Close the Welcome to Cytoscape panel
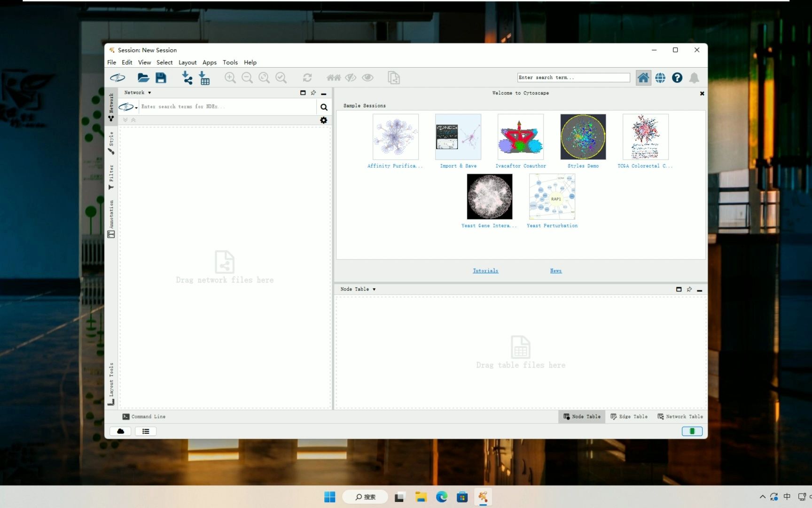 (702, 93)
